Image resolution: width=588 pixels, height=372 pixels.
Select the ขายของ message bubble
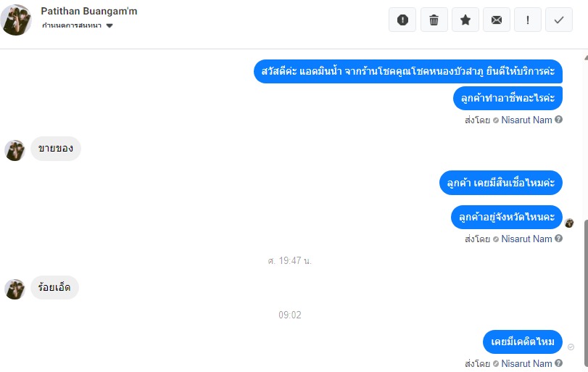pos(56,149)
